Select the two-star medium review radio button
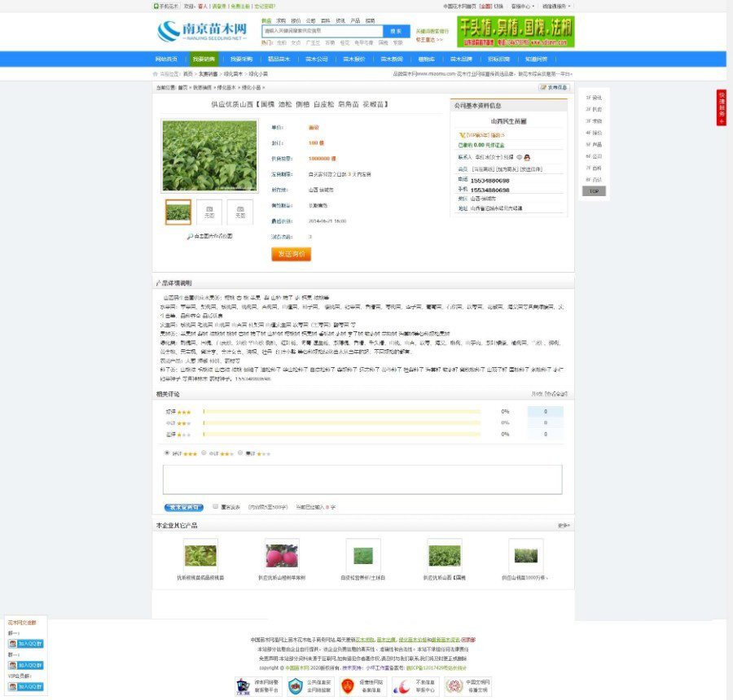 (x=204, y=453)
